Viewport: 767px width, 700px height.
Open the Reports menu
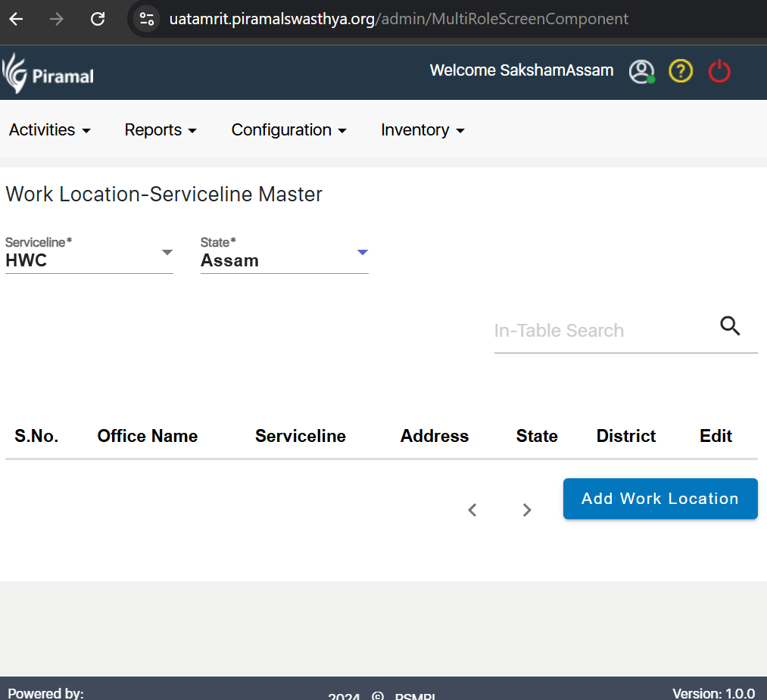[161, 130]
